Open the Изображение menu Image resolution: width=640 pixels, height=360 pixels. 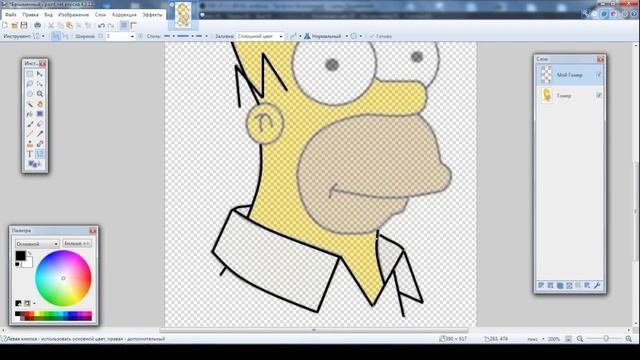click(x=73, y=15)
